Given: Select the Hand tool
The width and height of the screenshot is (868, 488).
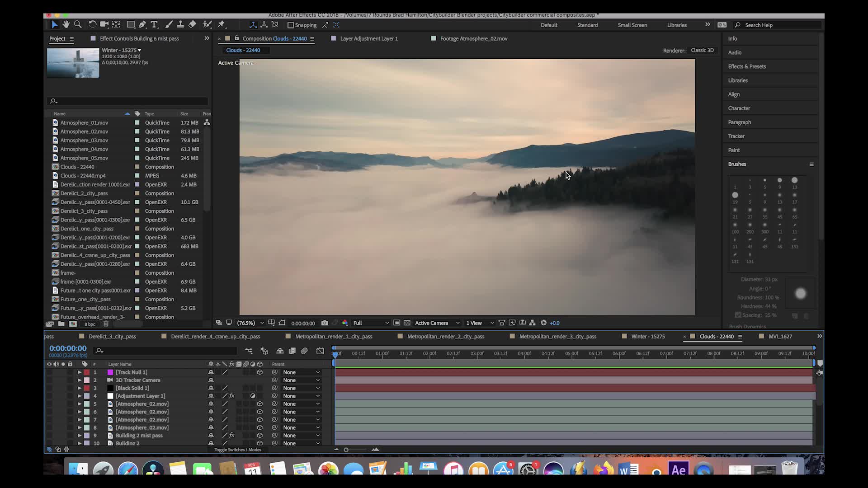Looking at the screenshot, I should coord(66,24).
